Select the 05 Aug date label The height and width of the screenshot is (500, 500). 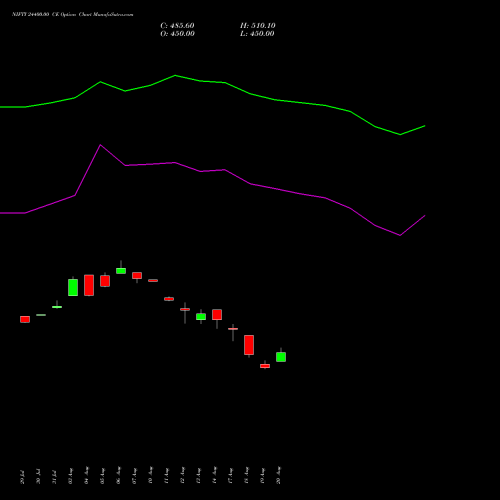point(102,476)
